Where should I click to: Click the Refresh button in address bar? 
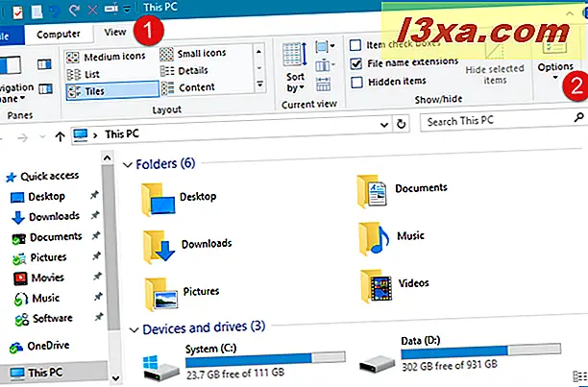pyautogui.click(x=401, y=124)
